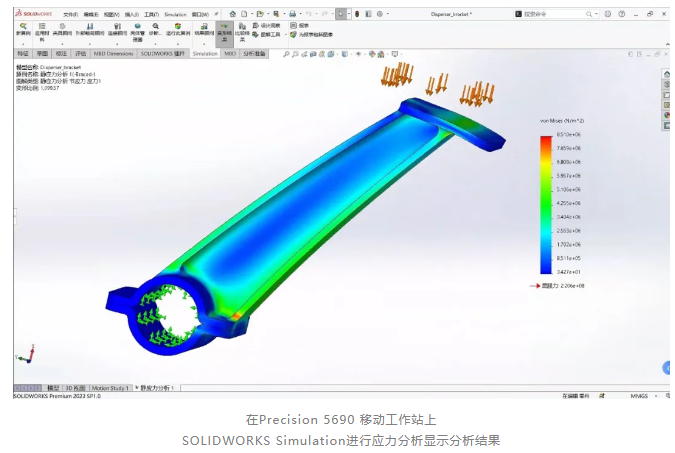Click the Rebuild traffic light icon
The image size is (675, 453).
(x=357, y=14)
